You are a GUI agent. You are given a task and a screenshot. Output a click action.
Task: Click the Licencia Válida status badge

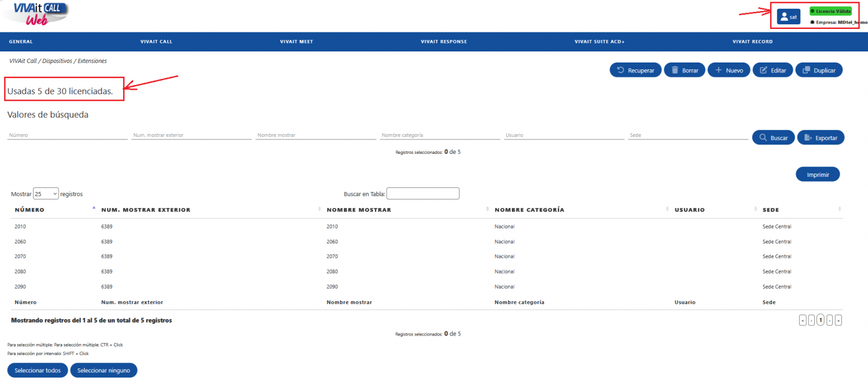tap(830, 11)
